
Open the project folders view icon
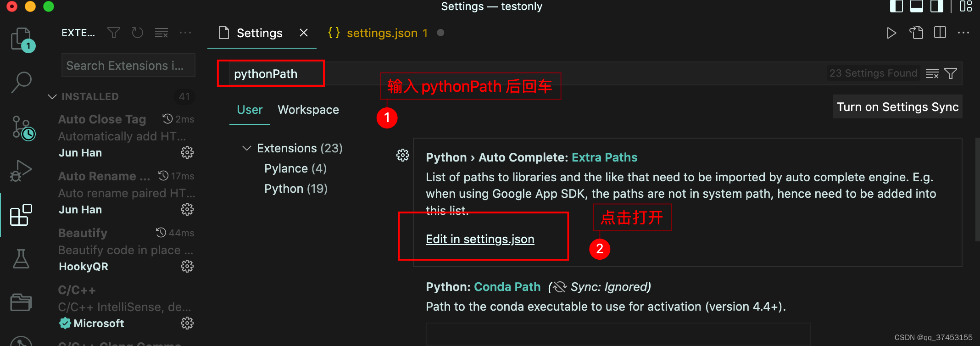(21, 302)
